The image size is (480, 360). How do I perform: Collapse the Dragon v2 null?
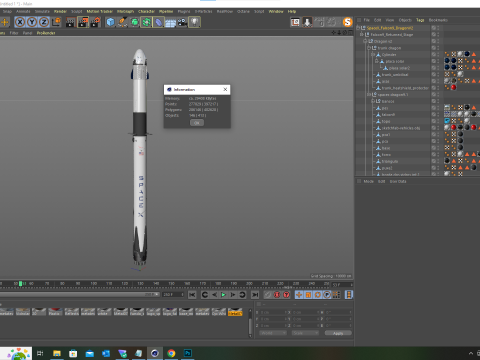pyautogui.click(x=365, y=41)
